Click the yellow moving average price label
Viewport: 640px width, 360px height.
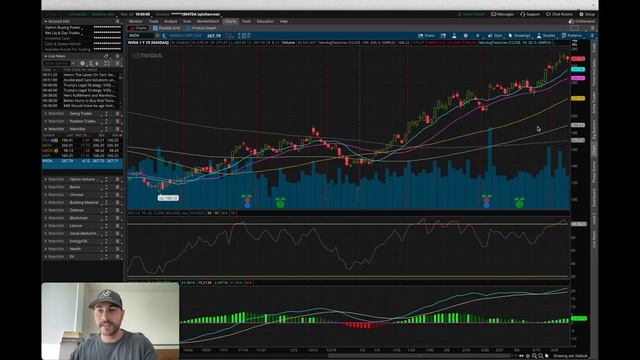pyautogui.click(x=578, y=98)
